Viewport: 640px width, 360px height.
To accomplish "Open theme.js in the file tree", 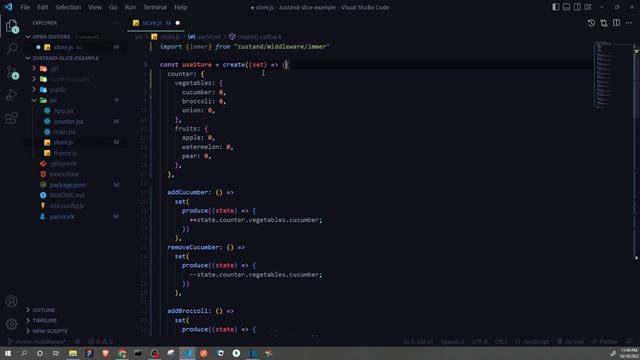I will click(65, 153).
